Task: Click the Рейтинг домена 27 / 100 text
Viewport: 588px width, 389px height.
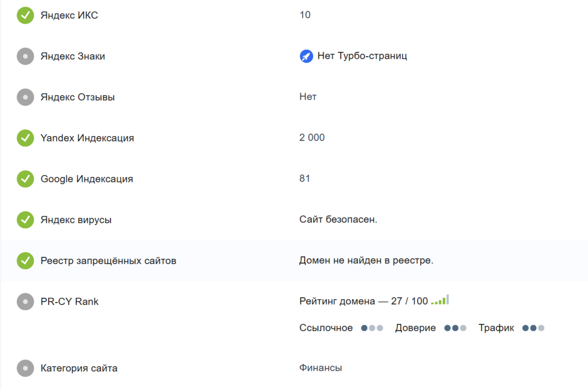Action: coord(363,301)
